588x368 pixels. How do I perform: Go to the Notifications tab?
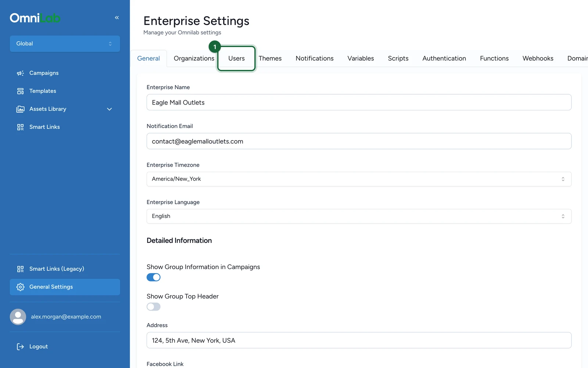click(x=315, y=59)
